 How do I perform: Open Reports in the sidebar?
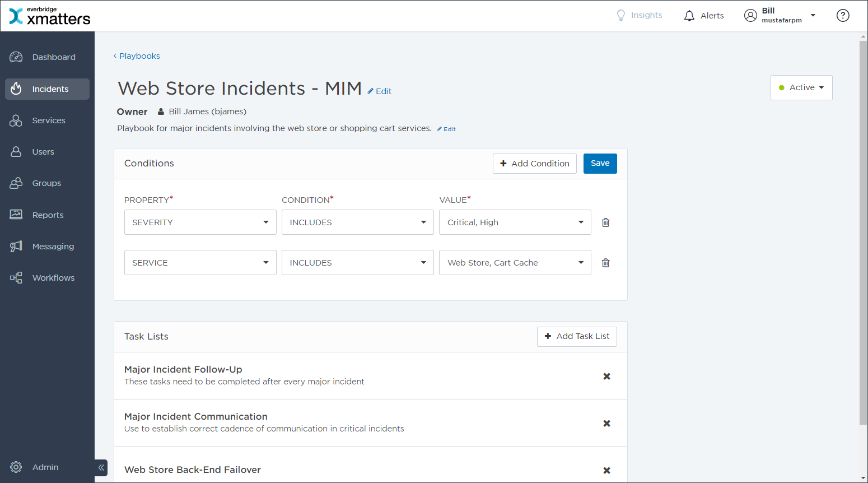pos(48,215)
